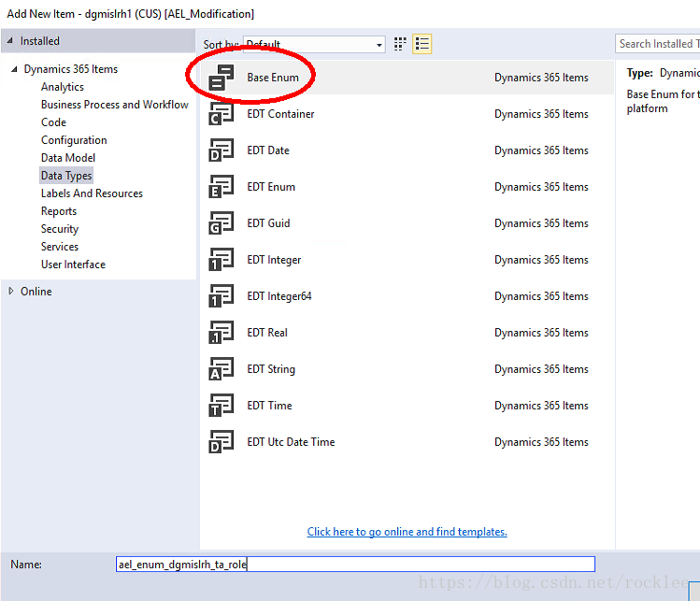Open the Code category
The width and height of the screenshot is (700, 601).
click(53, 122)
